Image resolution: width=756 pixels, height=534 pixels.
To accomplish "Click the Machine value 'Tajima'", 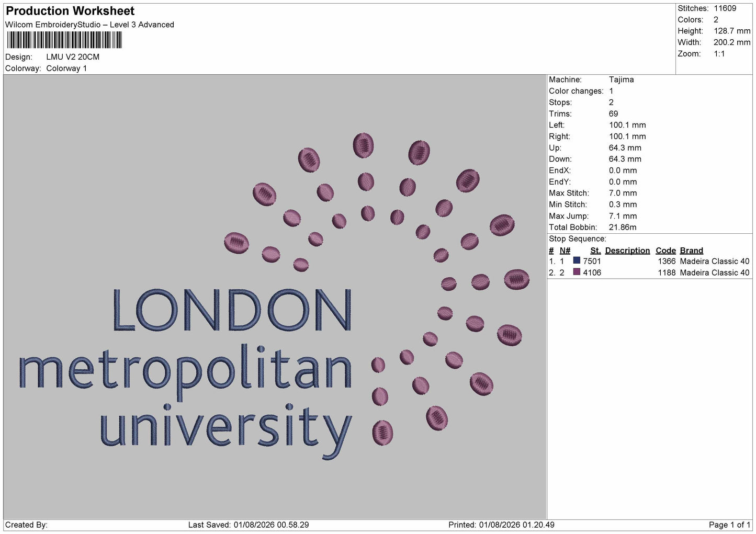I will coord(621,80).
